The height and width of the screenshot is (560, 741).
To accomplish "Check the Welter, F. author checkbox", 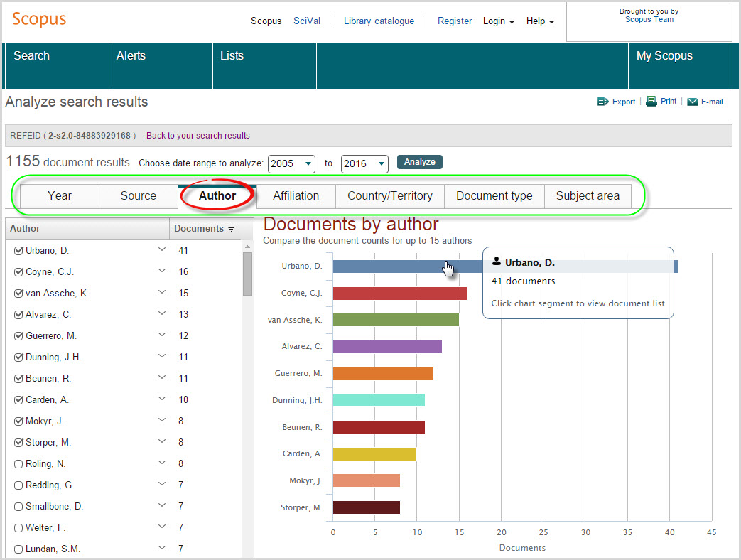I will click(x=18, y=528).
